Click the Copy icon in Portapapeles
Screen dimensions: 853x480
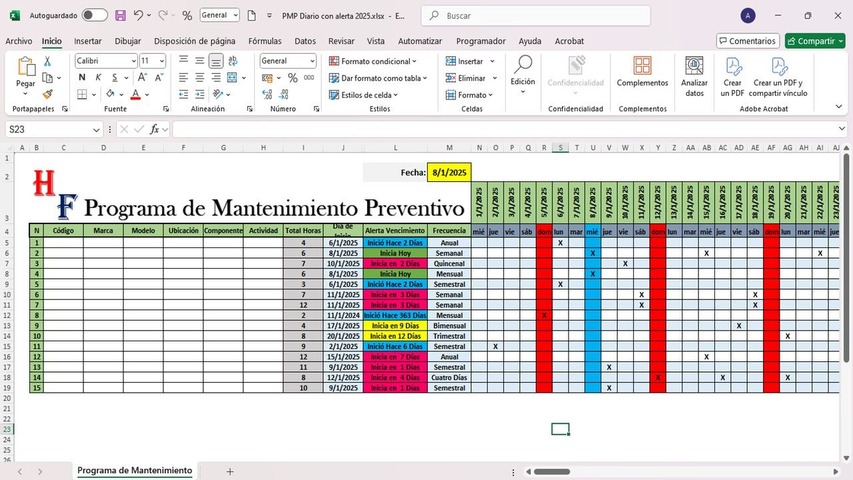point(47,78)
